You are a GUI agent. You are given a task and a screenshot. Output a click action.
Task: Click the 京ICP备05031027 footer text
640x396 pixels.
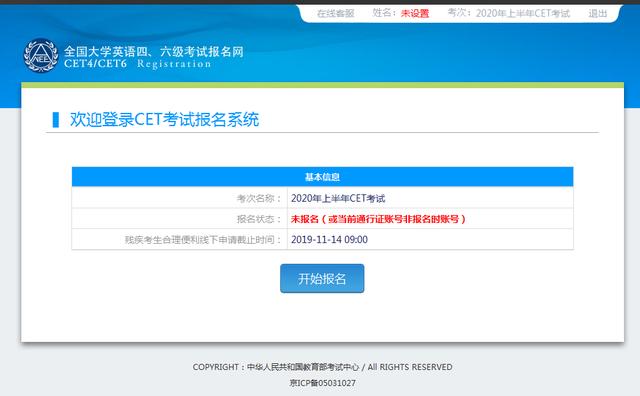[x=322, y=383]
